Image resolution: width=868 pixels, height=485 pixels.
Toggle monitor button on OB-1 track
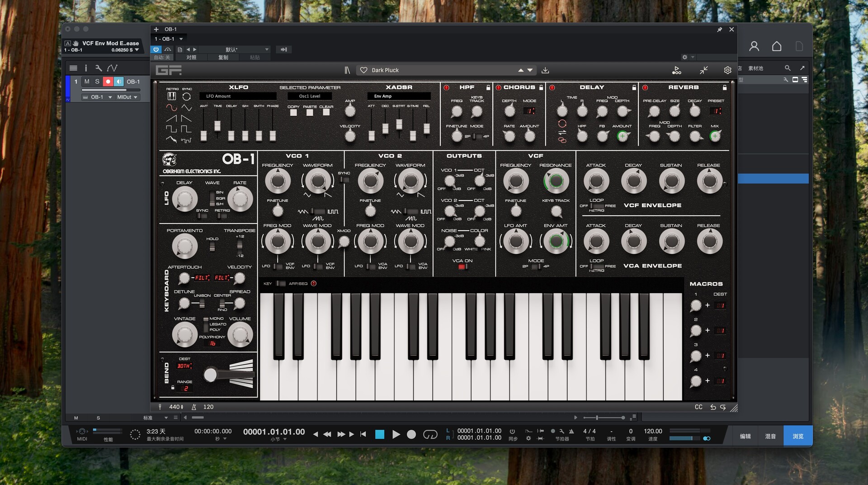pyautogui.click(x=118, y=81)
